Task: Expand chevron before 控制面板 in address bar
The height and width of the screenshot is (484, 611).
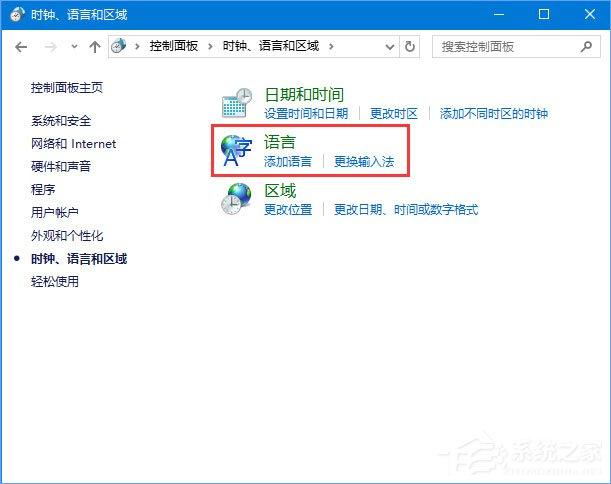Action: (x=137, y=46)
